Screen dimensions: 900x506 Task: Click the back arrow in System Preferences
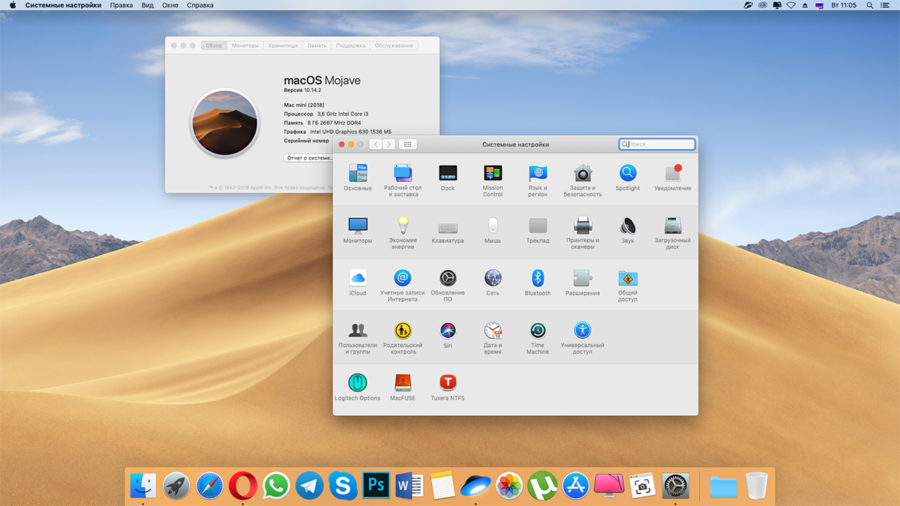tap(376, 145)
